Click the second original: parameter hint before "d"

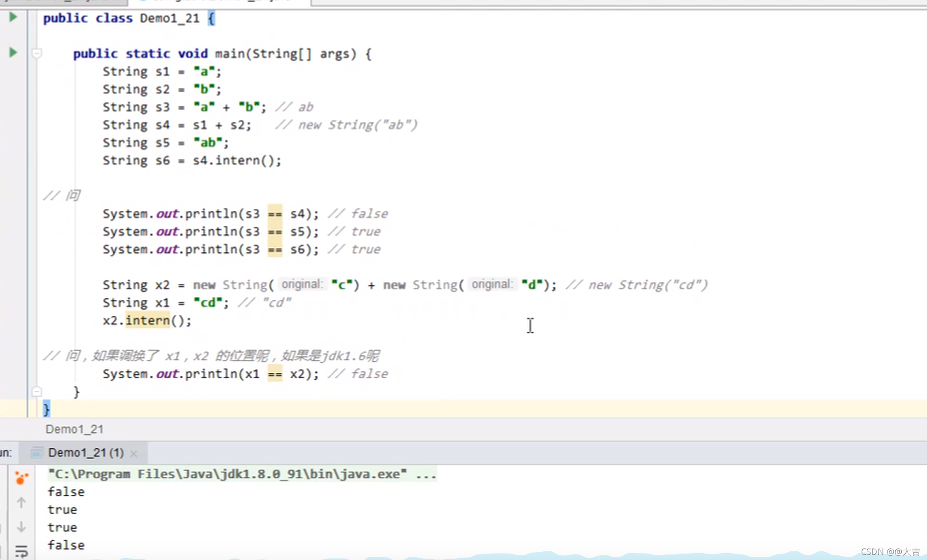[492, 285]
